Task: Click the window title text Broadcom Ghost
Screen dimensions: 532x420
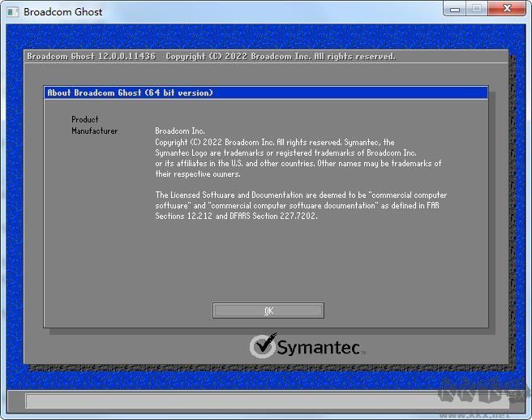Action: pos(62,12)
